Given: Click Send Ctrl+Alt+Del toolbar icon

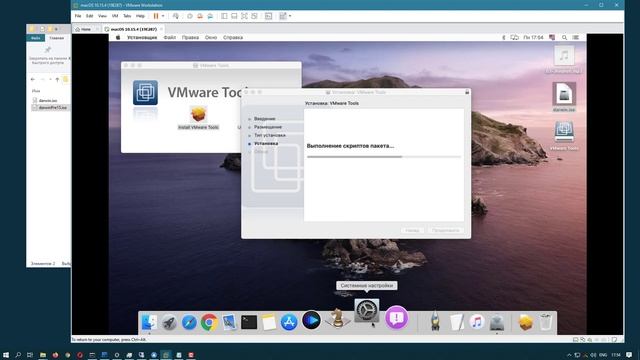Looking at the screenshot, I should 176,16.
